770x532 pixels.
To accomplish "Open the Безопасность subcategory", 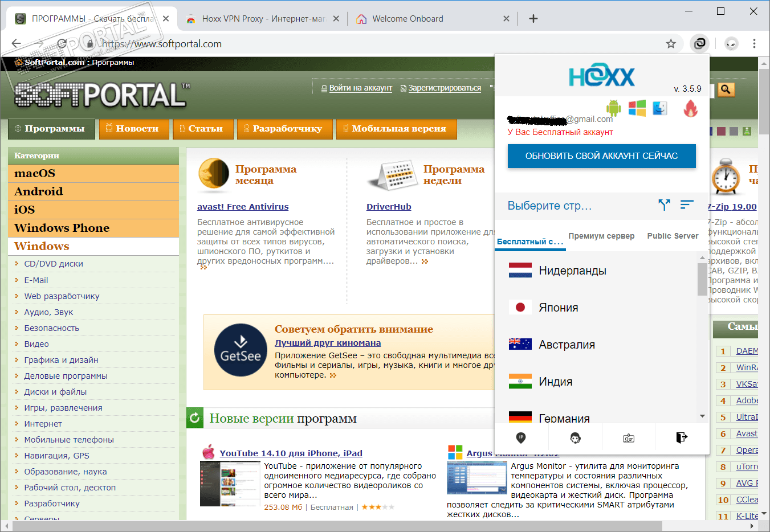I will 51,328.
